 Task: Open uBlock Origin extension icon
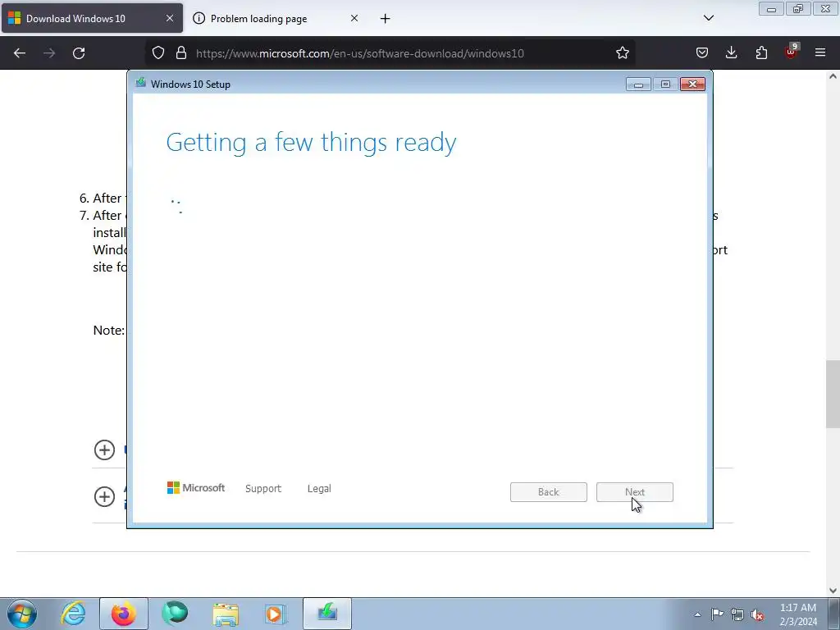[792, 52]
